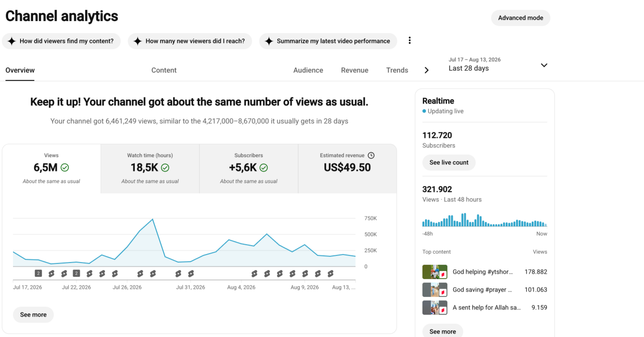Click the 178.882 views value
Viewport: 644px width, 337px height.
[536, 272]
